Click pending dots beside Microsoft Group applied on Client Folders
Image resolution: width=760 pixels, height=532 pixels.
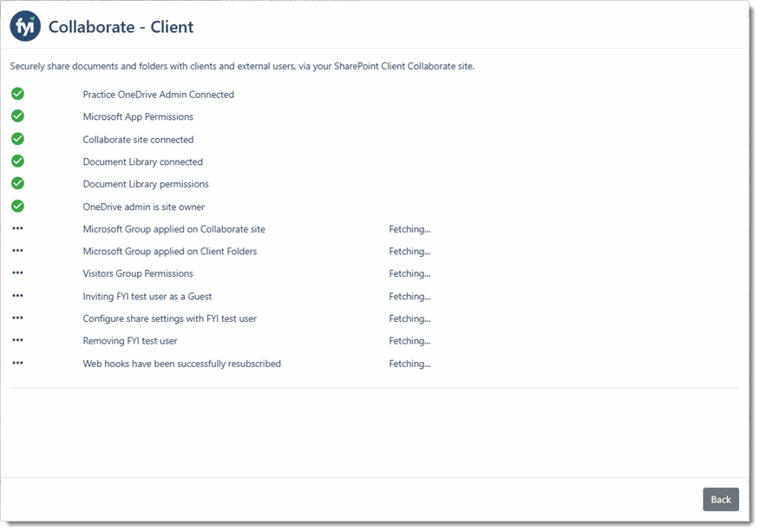click(x=18, y=251)
